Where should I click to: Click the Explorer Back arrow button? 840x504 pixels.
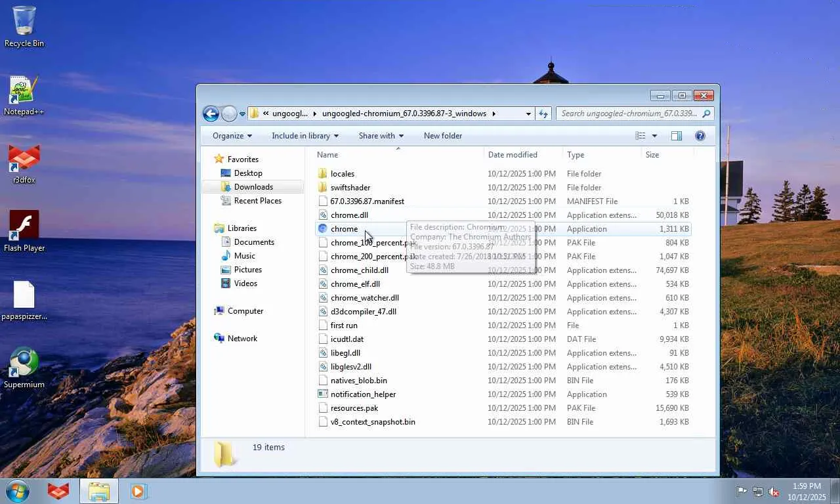(x=211, y=114)
